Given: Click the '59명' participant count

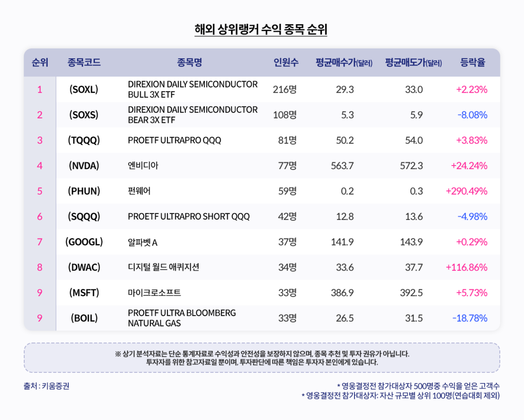Looking at the screenshot, I should 287,191.
